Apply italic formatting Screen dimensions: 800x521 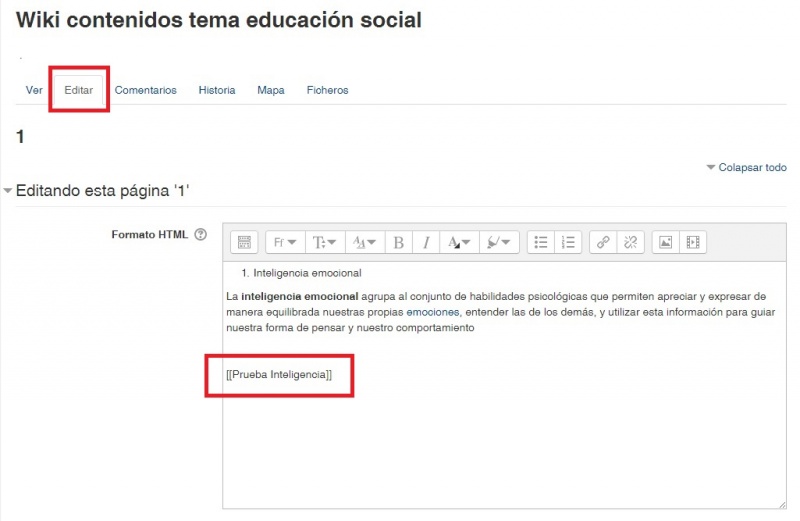[x=426, y=242]
